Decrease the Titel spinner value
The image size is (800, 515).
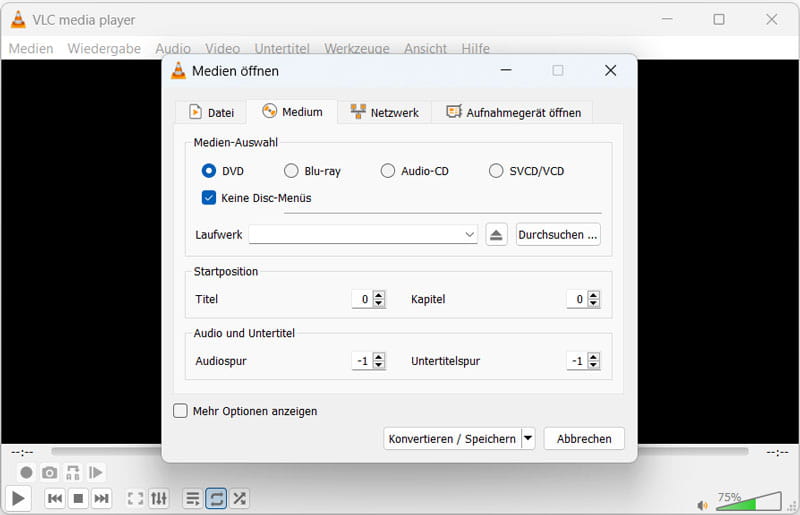click(x=379, y=303)
